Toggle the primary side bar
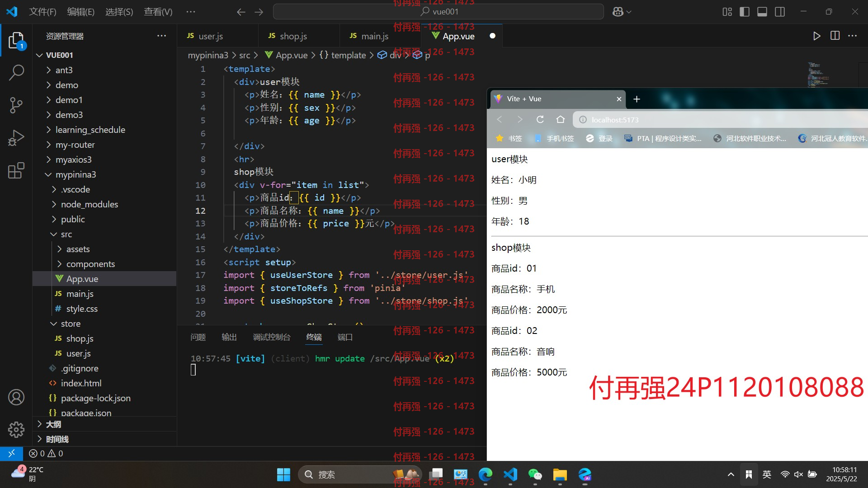Image resolution: width=868 pixels, height=488 pixels. click(x=745, y=12)
